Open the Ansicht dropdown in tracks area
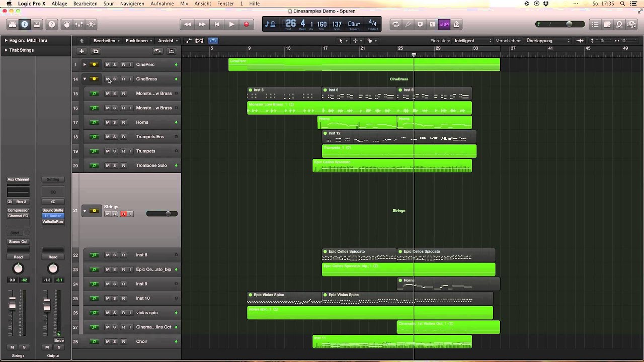 pyautogui.click(x=168, y=41)
